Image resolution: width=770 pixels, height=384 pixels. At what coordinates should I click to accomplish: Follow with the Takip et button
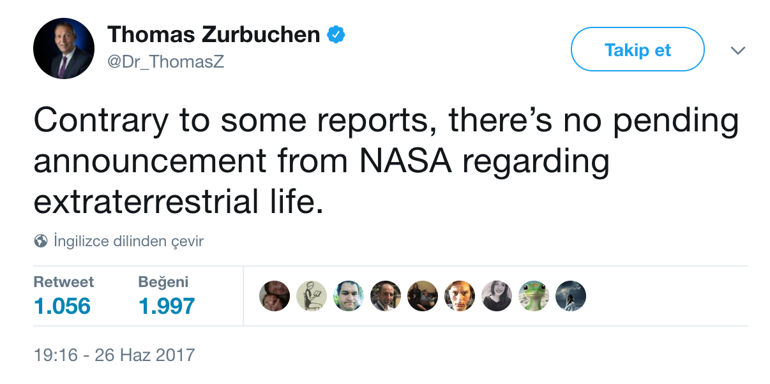pyautogui.click(x=637, y=49)
